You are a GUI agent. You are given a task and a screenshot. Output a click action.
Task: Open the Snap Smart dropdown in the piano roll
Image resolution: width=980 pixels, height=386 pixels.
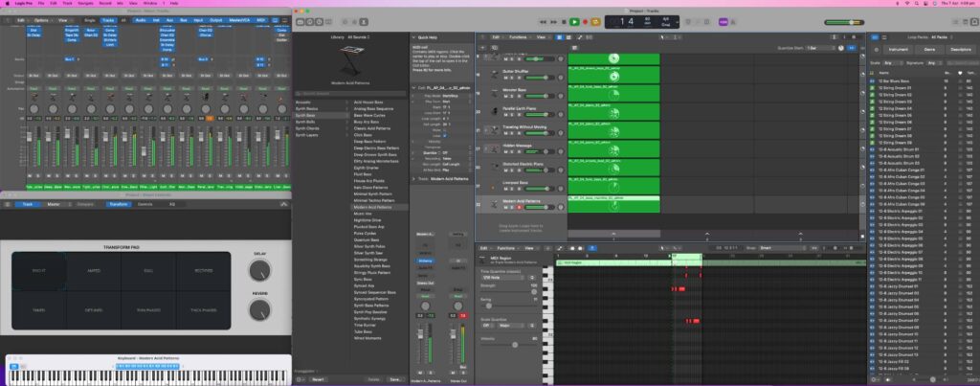pyautogui.click(x=783, y=248)
